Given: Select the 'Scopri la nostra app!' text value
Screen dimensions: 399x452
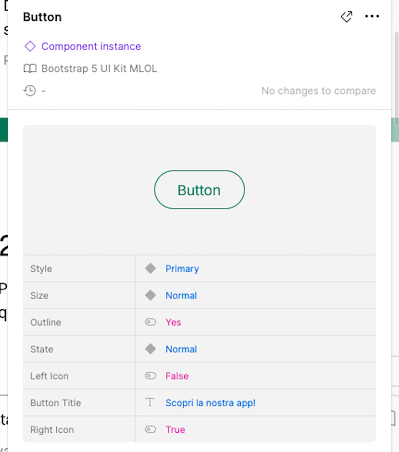Looking at the screenshot, I should (x=210, y=403).
